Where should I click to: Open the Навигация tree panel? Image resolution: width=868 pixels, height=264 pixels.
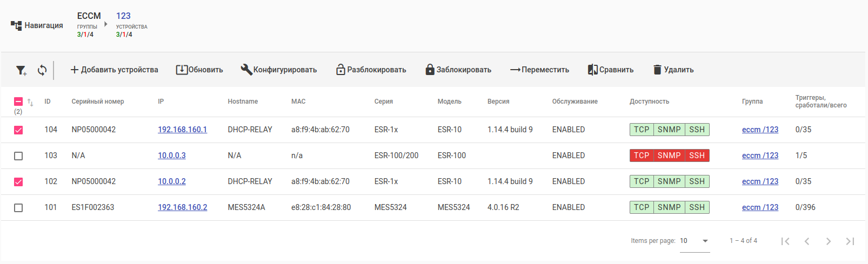coord(37,25)
